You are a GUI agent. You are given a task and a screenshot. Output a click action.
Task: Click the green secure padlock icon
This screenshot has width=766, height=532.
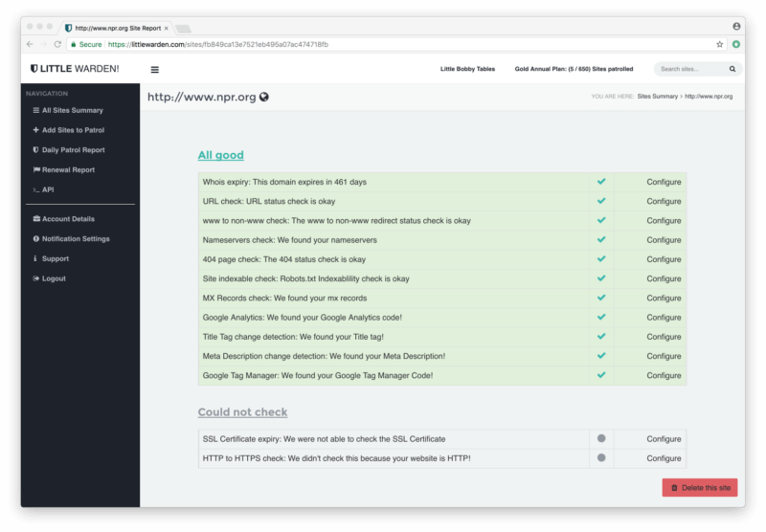(74, 44)
